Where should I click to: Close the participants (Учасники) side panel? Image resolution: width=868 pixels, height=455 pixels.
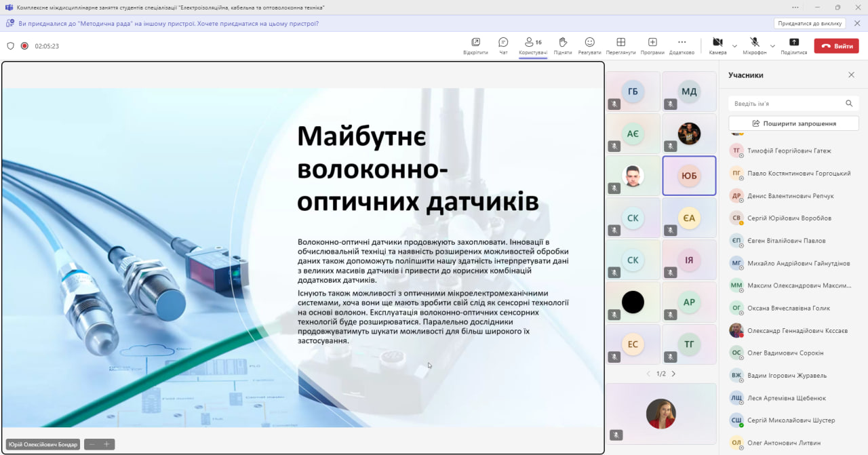point(851,75)
